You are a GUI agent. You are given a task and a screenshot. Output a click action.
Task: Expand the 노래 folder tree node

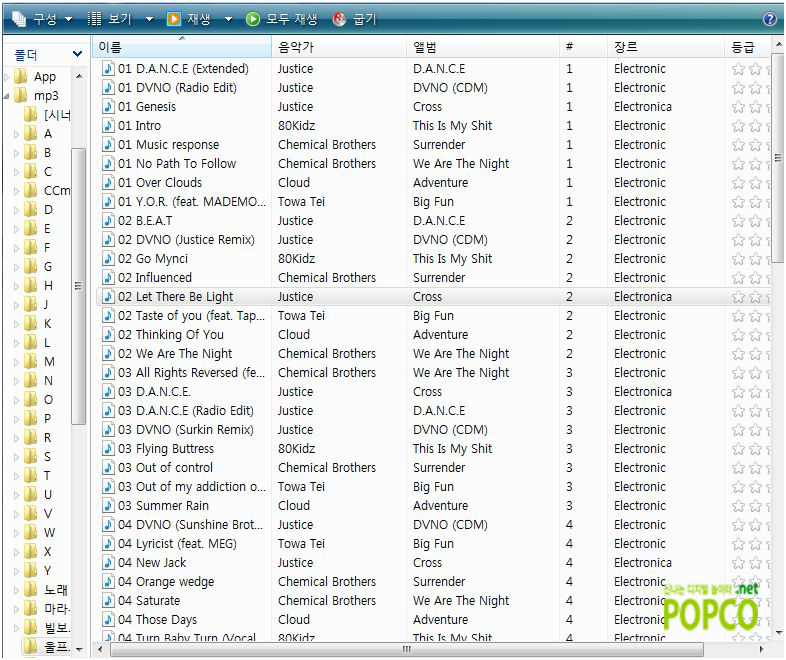pyautogui.click(x=16, y=590)
